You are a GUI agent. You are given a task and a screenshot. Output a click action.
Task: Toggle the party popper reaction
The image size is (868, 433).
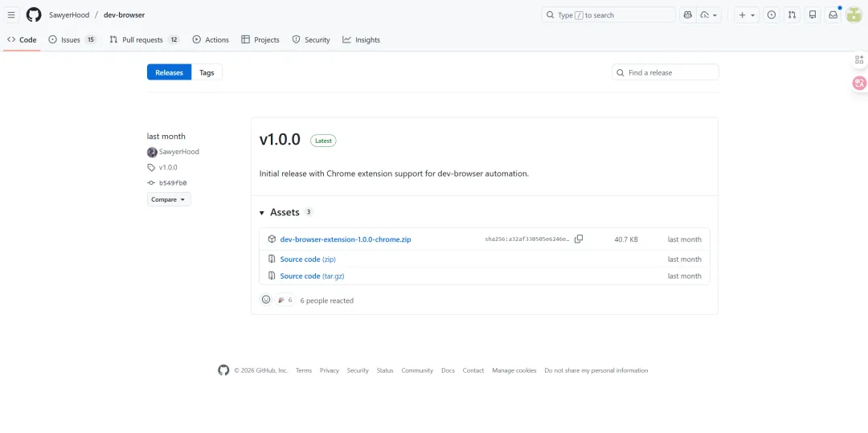click(x=285, y=300)
